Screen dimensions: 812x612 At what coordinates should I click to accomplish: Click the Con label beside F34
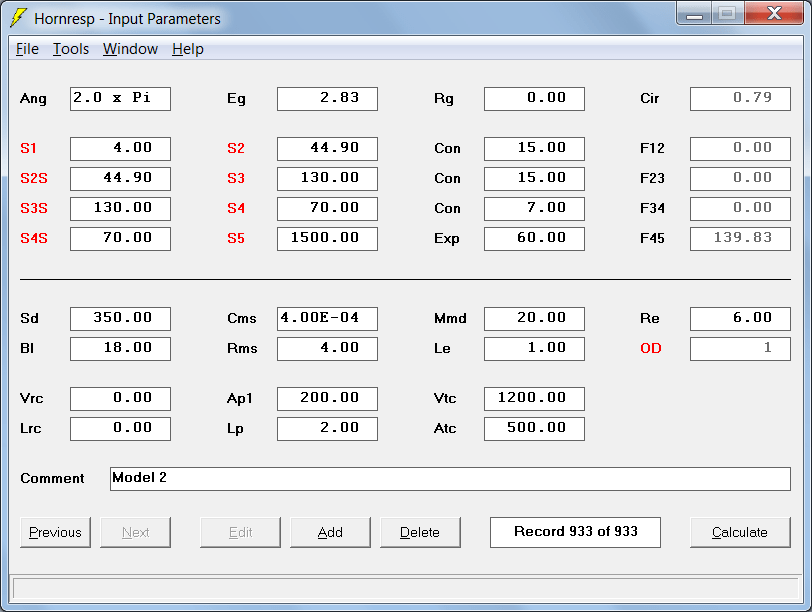447,209
